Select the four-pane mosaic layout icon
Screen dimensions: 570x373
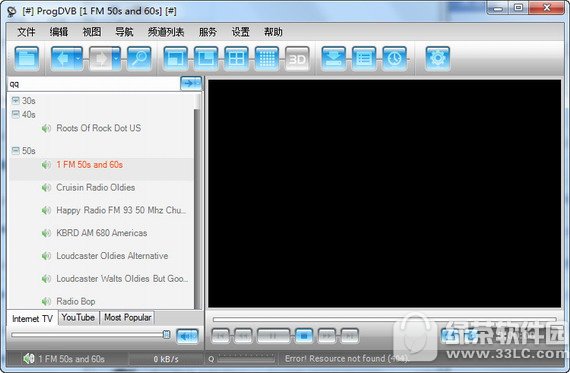[236, 59]
